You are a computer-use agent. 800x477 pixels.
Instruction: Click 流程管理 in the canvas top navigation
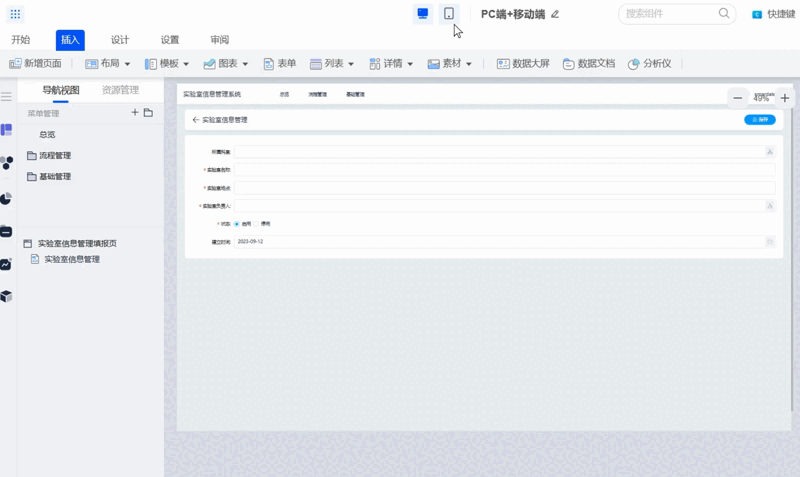point(317,94)
